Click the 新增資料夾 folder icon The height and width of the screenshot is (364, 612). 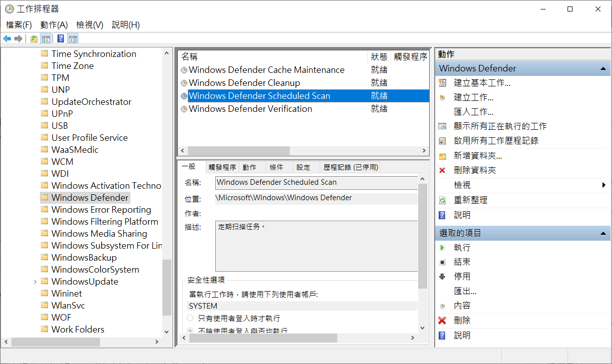[x=442, y=156]
